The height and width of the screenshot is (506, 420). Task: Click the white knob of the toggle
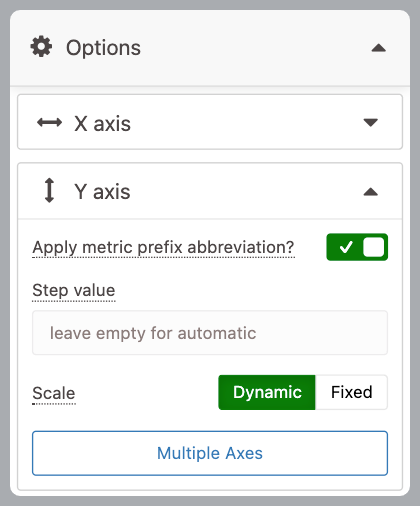tap(374, 247)
